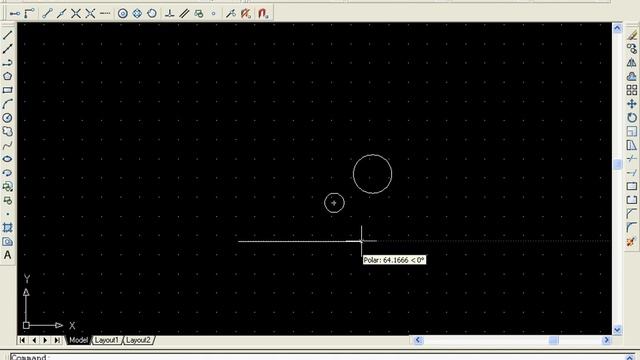
Task: Activate Snap to Nearest
Action: pyautogui.click(x=231, y=13)
